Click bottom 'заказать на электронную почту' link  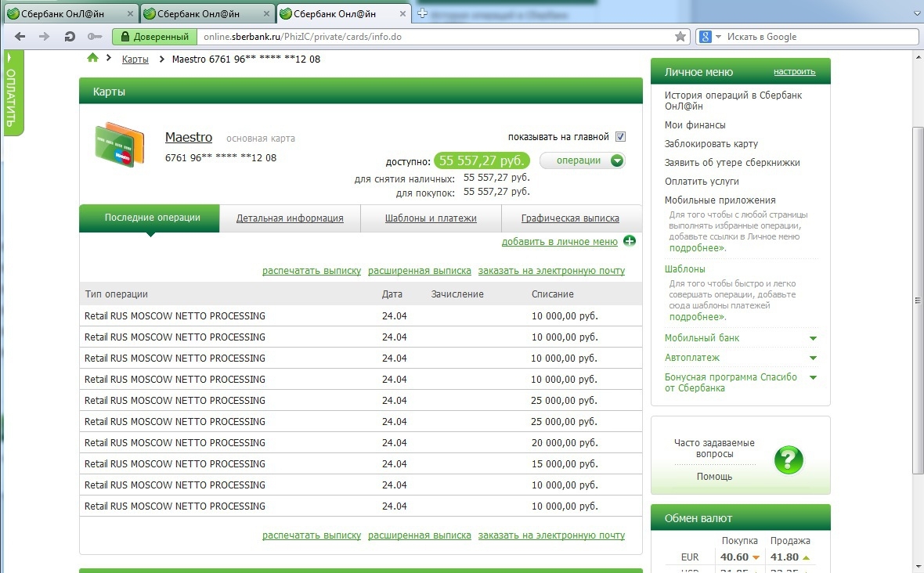pos(551,535)
